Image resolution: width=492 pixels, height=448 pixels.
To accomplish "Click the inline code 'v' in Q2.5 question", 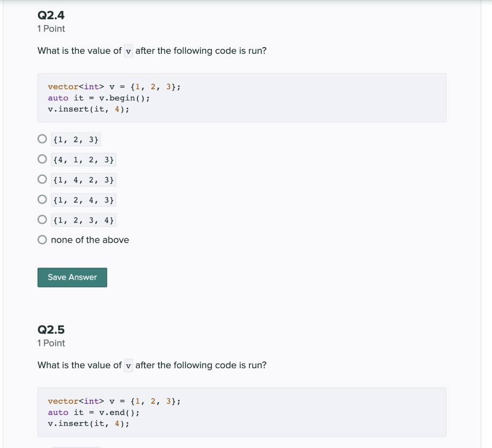I will click(128, 365).
